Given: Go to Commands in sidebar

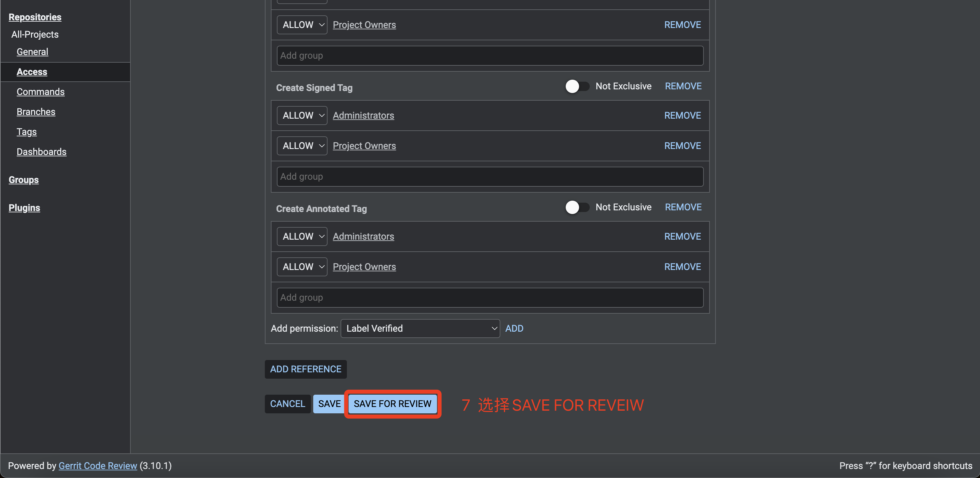Looking at the screenshot, I should pos(40,92).
